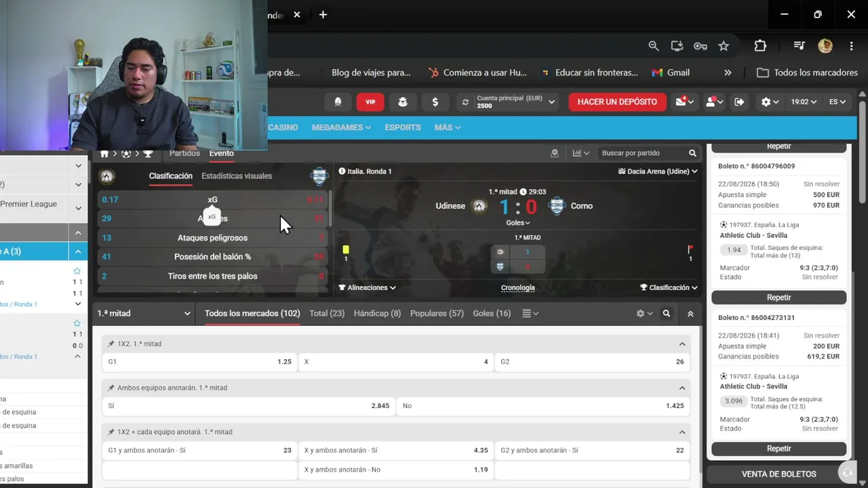
Task: Click the soccer ball breadcrumb icon
Action: [126, 154]
